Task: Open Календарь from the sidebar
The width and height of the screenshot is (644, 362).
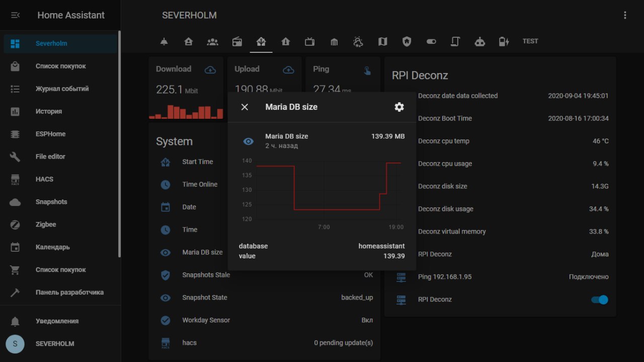Action: (x=60, y=247)
